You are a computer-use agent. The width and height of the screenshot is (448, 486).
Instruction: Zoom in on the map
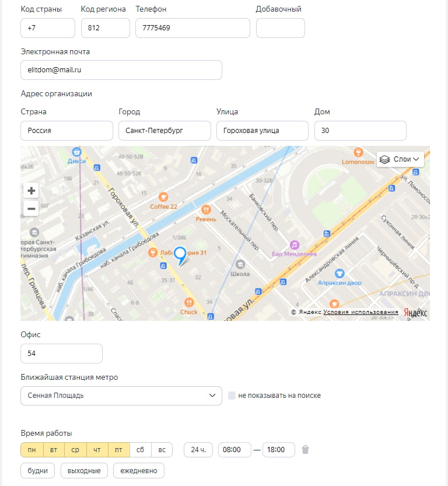[31, 190]
